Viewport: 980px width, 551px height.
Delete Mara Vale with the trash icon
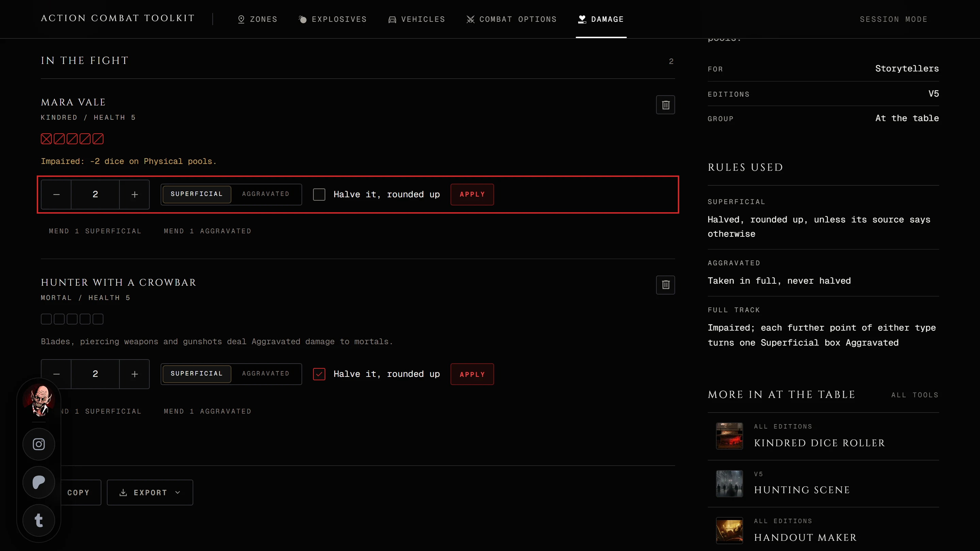coord(665,105)
